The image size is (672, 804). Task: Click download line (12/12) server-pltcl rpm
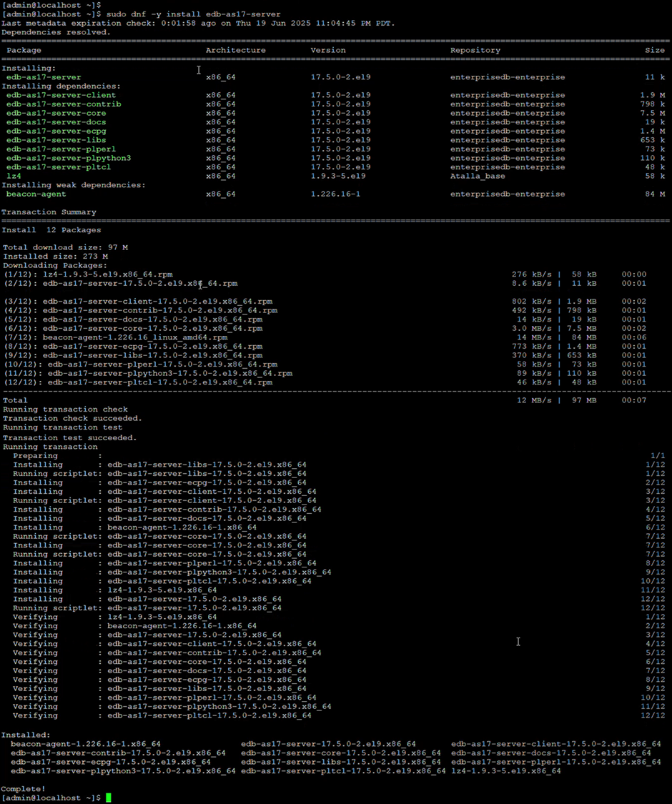pyautogui.click(x=325, y=382)
